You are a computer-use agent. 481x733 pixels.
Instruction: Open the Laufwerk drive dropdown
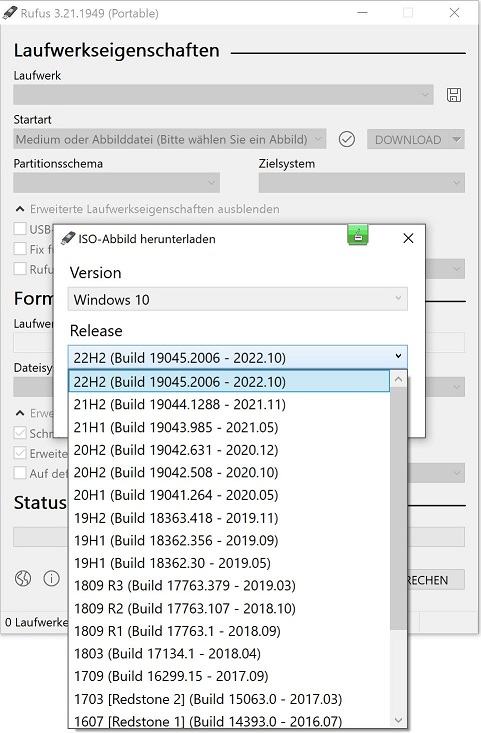223,95
